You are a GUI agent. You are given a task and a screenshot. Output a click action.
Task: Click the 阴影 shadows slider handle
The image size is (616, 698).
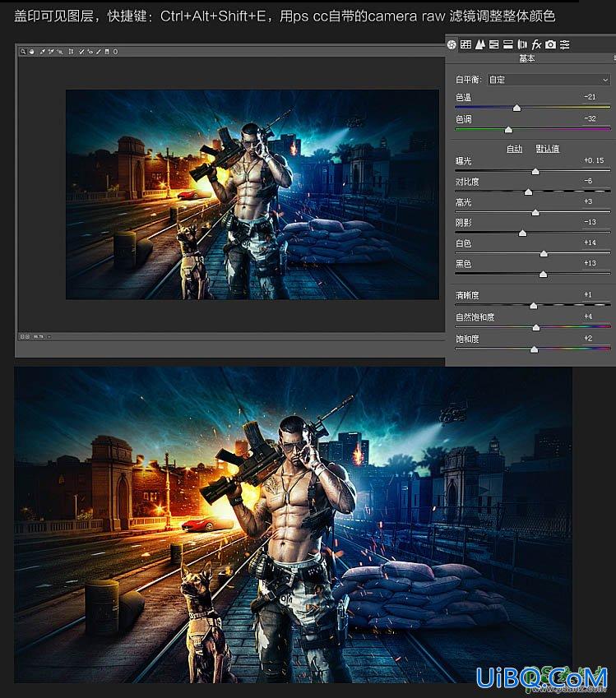pos(522,233)
